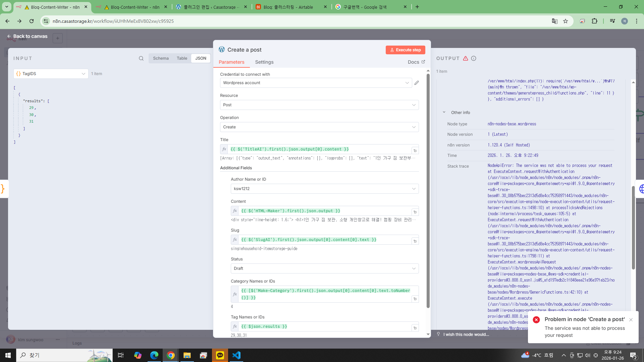Expand the TagIDS input node selector
The height and width of the screenshot is (362, 644).
pos(51,74)
